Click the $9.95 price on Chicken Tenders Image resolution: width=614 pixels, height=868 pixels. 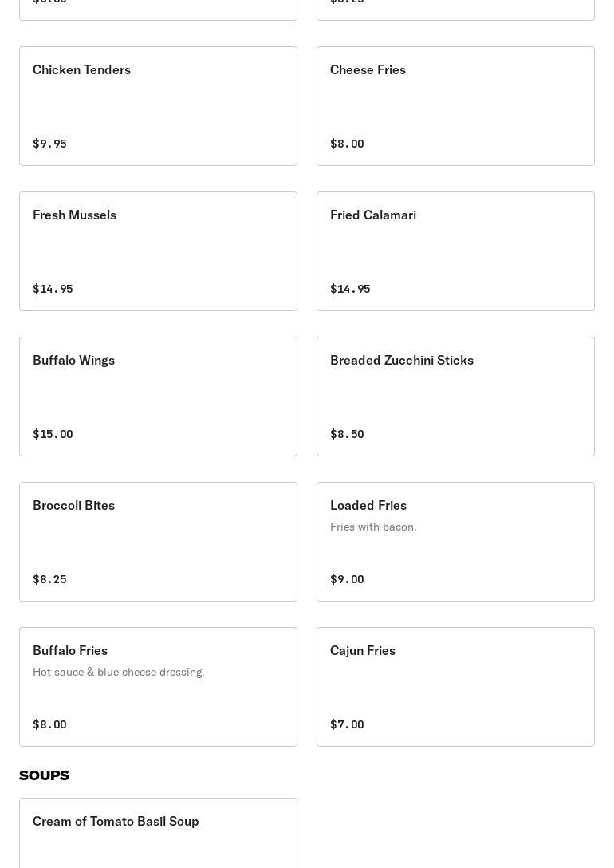[49, 144]
